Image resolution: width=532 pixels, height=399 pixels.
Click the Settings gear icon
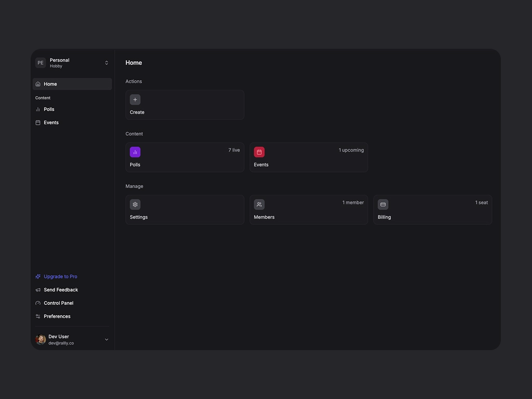[135, 205]
